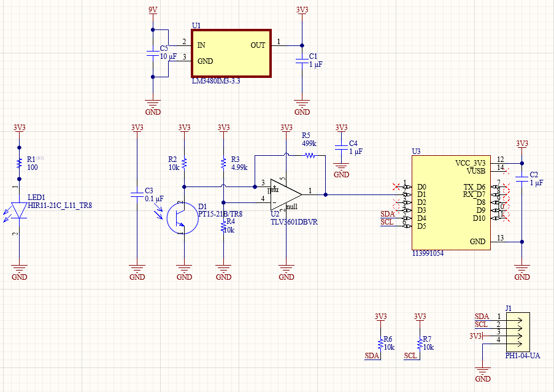Viewport: 554px width, 392px height.
Task: Click the R6 10k SDA pull-up resistor
Action: pyautogui.click(x=380, y=342)
